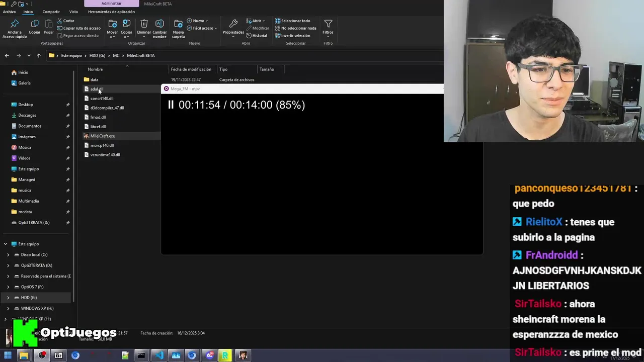Select vcruntime140.dll file
644x362 pixels.
click(x=105, y=155)
